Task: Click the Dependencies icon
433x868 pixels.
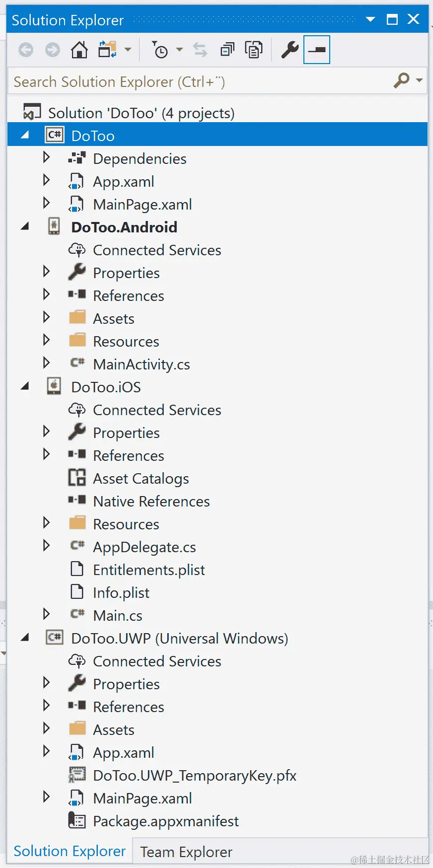Action: 77,158
